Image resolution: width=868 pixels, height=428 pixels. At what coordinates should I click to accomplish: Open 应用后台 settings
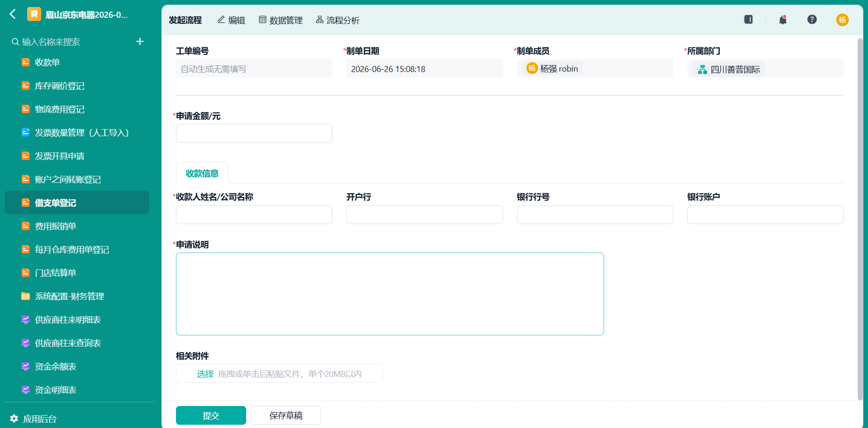pos(40,419)
